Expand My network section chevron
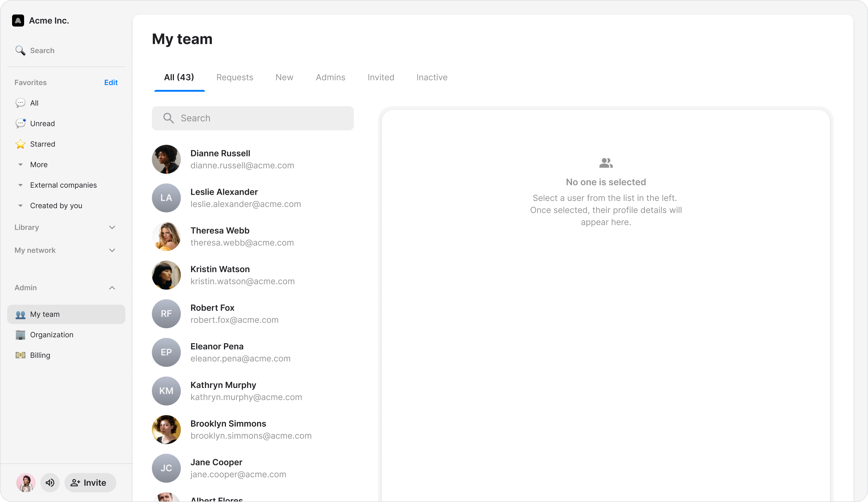Viewport: 868px width, 502px height. (112, 250)
